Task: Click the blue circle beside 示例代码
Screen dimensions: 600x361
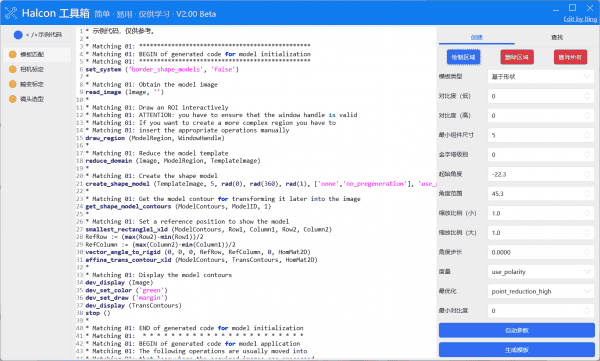Action: [x=18, y=35]
